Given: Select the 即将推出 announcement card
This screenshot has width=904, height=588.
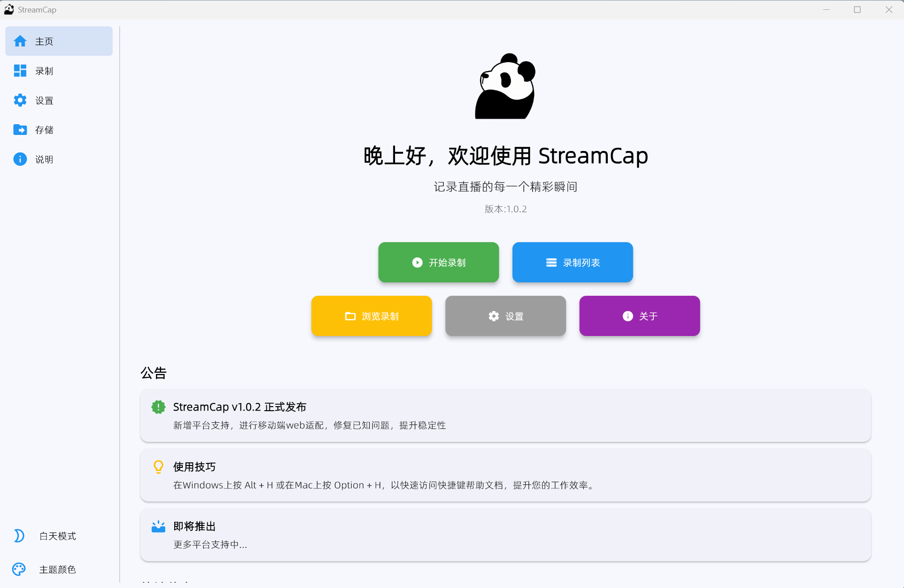Looking at the screenshot, I should coord(505,535).
